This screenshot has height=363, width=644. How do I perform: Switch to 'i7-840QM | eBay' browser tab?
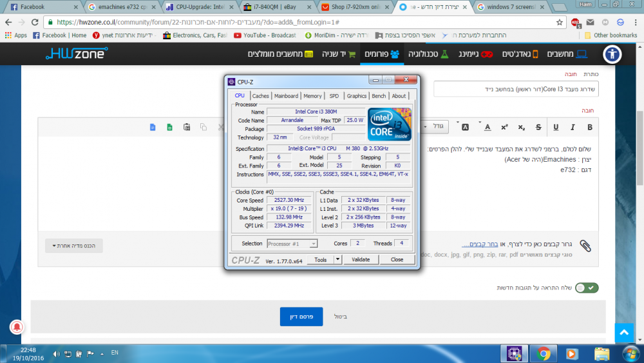point(278,7)
